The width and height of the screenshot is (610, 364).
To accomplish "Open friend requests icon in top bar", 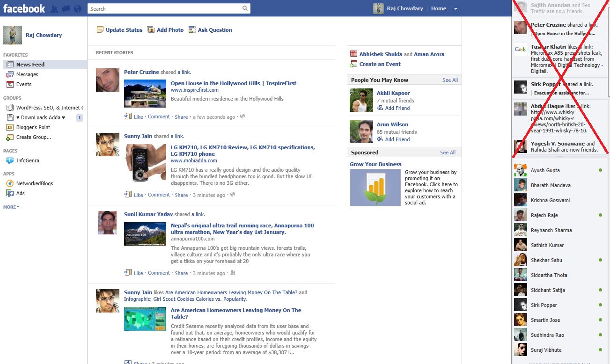I will [x=54, y=8].
